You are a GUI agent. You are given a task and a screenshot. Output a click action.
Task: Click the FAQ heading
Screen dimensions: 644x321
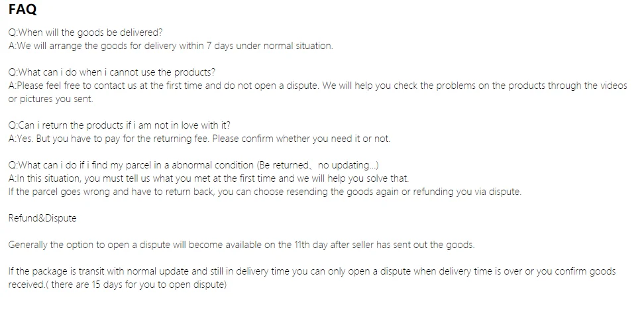pyautogui.click(x=23, y=9)
